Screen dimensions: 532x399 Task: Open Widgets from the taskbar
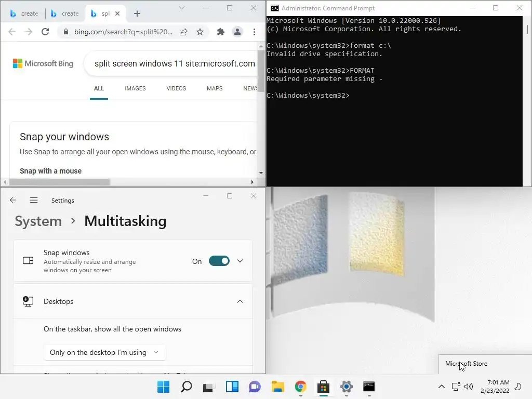pos(232,387)
